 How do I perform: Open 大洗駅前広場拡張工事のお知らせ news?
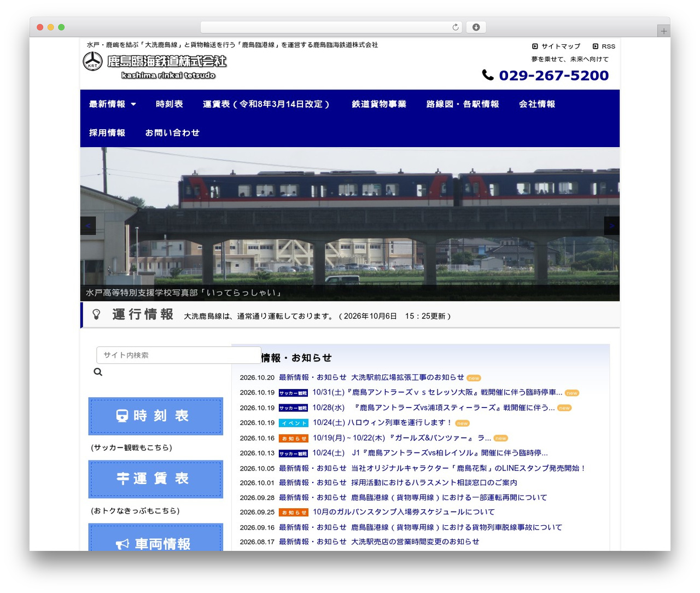[407, 377]
